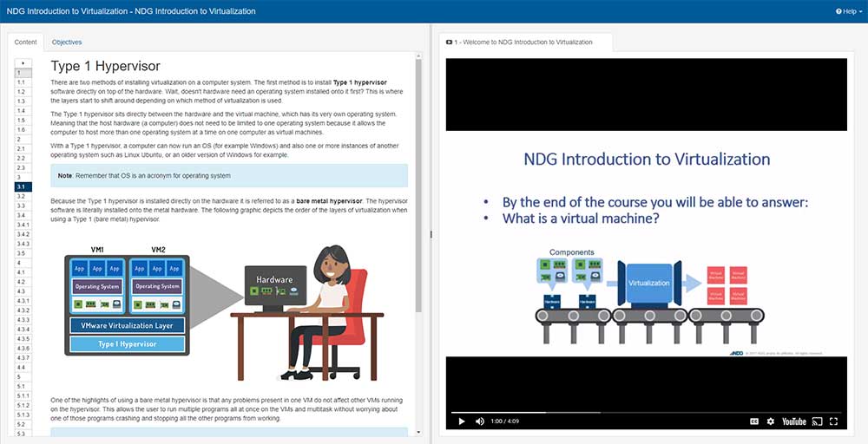Image resolution: width=868 pixels, height=444 pixels.
Task: Go to section 3.3 in the index
Action: (x=23, y=206)
